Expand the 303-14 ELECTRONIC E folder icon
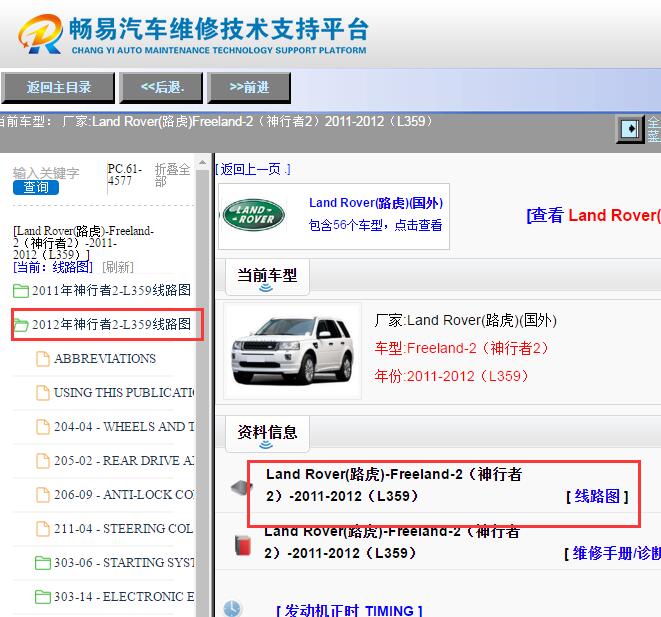The width and height of the screenshot is (661, 617). pyautogui.click(x=43, y=597)
